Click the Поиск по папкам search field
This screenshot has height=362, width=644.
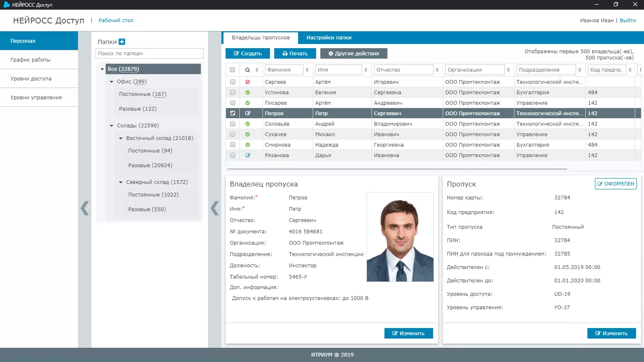(149, 53)
